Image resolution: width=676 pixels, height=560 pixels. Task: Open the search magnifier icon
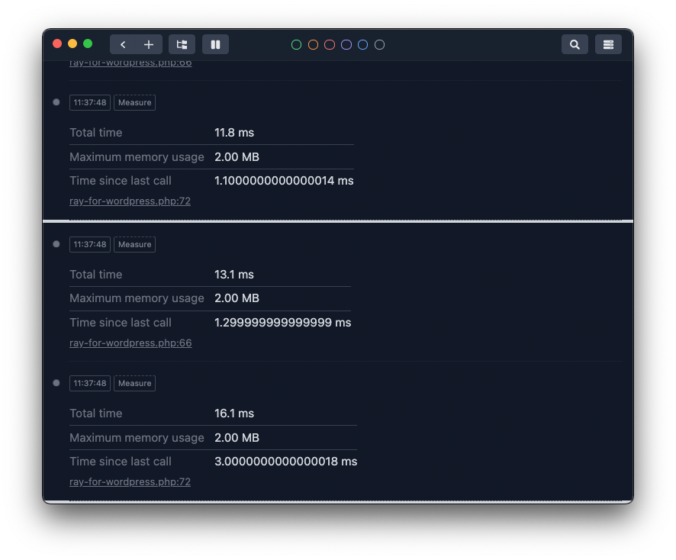coord(574,45)
